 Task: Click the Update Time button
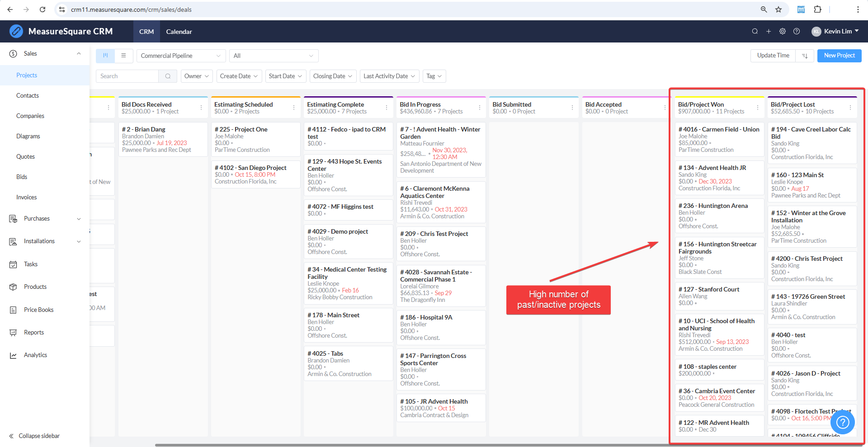coord(773,56)
